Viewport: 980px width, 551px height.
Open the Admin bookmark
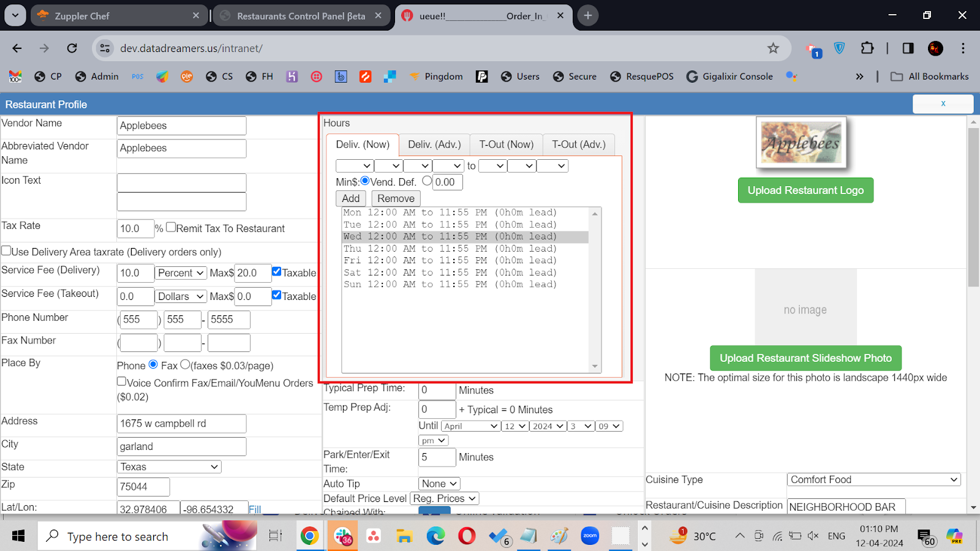click(x=97, y=77)
